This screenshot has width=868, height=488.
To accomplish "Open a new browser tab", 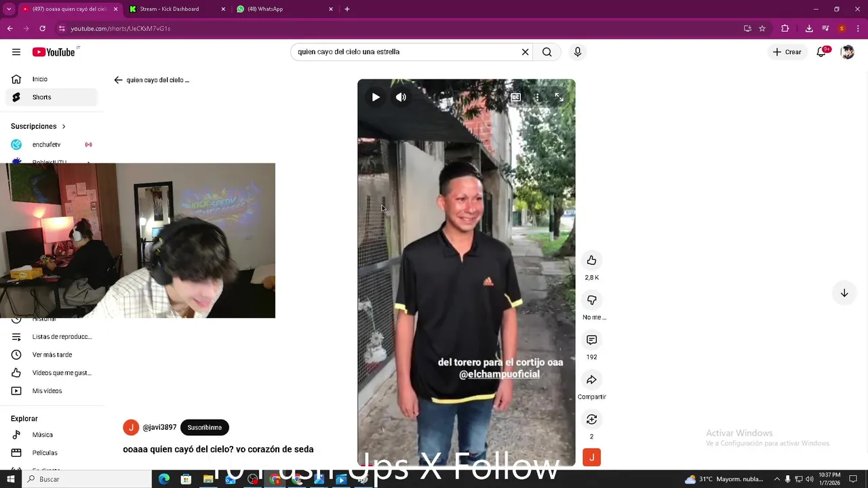I will 347,9.
